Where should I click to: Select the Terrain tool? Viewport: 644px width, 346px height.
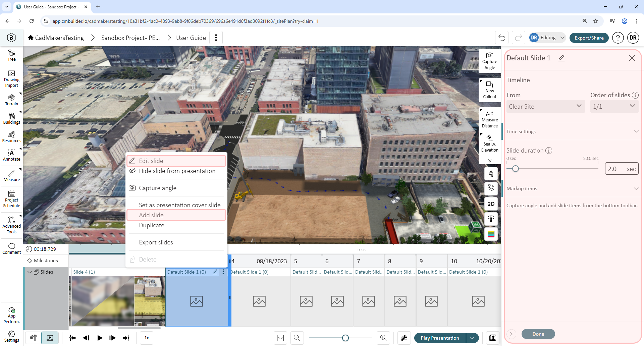(x=12, y=100)
